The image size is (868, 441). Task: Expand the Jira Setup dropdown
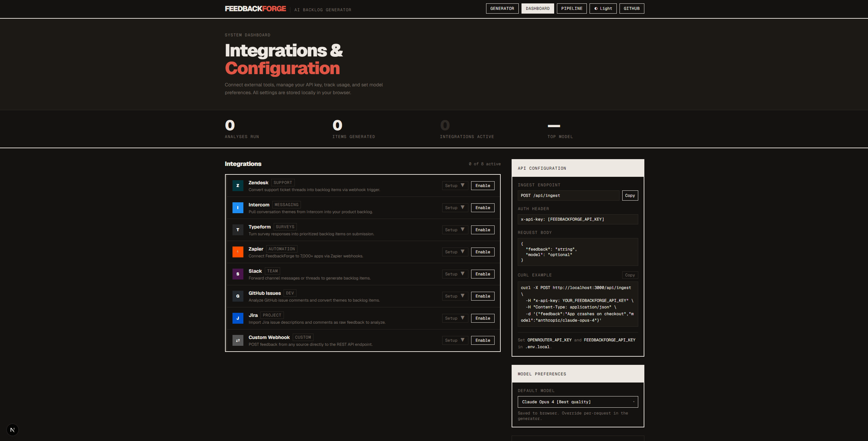454,318
